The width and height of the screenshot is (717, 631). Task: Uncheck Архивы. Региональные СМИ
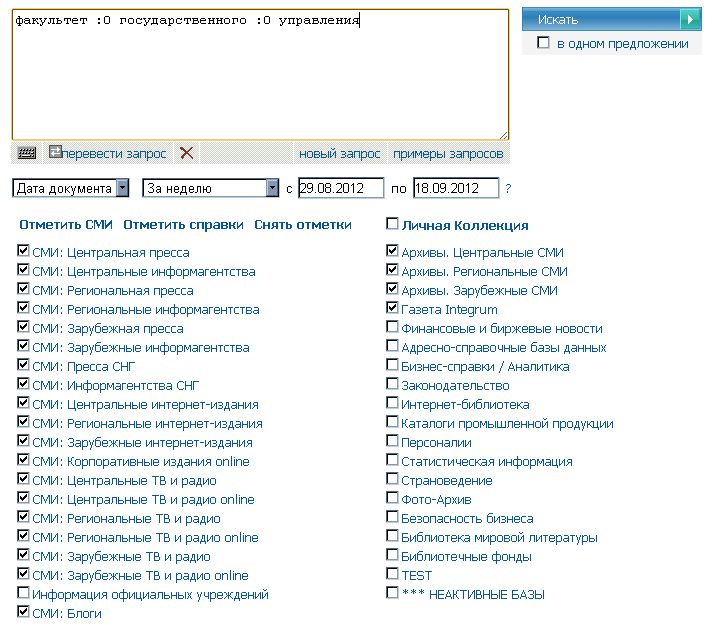[392, 270]
